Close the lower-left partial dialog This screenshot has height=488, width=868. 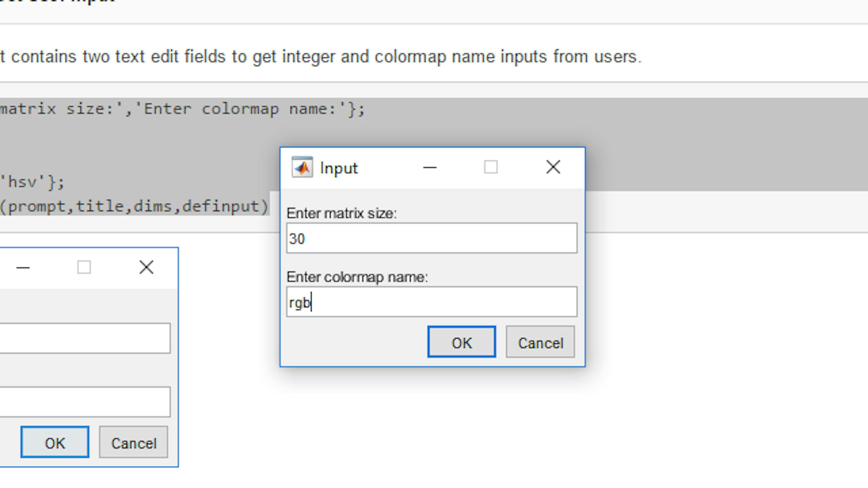pyautogui.click(x=147, y=267)
